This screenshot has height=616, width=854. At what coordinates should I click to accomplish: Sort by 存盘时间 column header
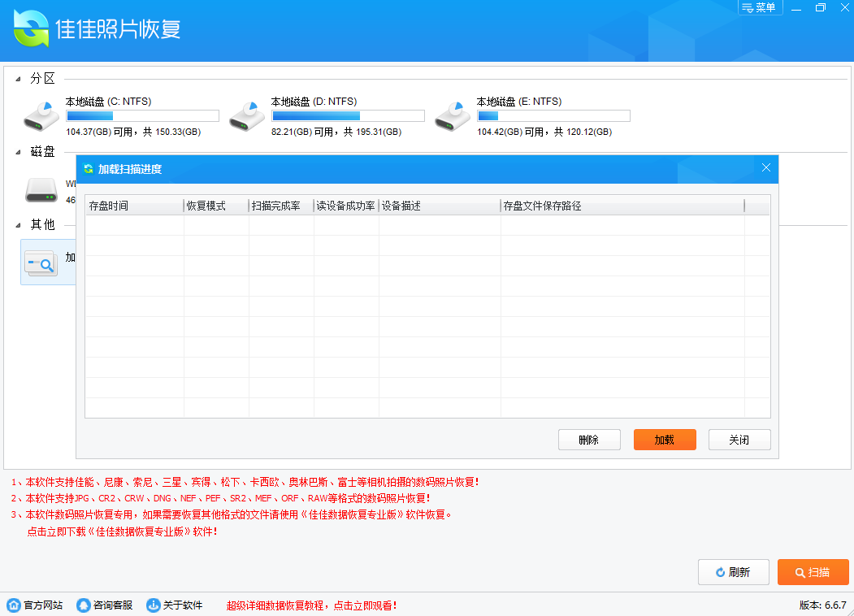pyautogui.click(x=134, y=206)
